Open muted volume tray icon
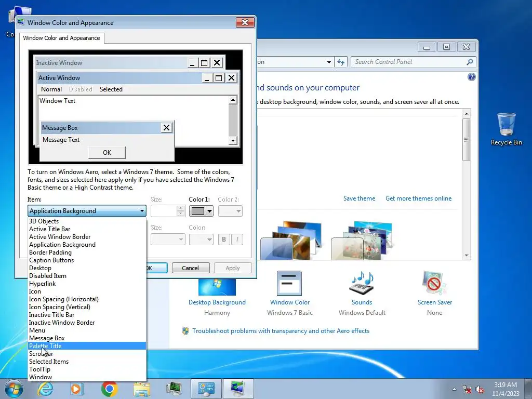The width and height of the screenshot is (532, 399). pos(480,389)
